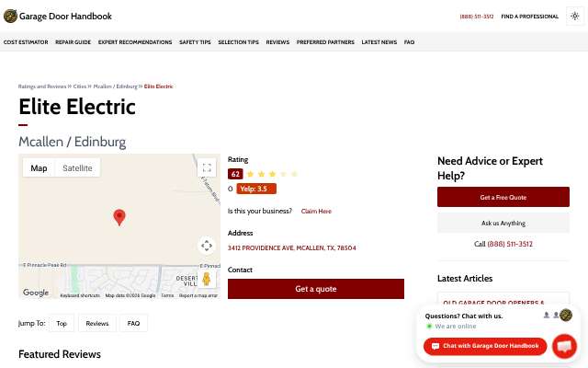The width and height of the screenshot is (588, 368).
Task: Click the chat agent avatar icon
Action: pos(566,315)
